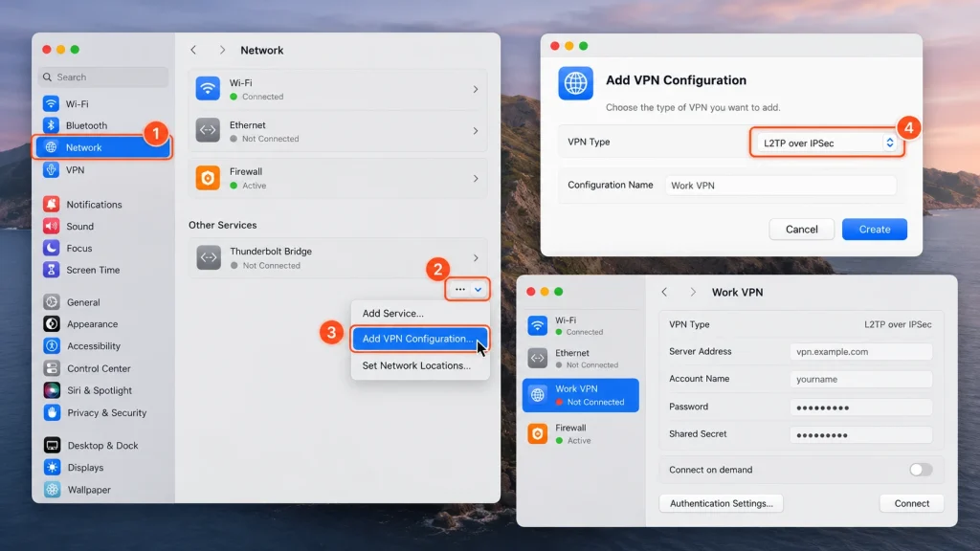
Task: Select Work VPN in the sidebar
Action: [581, 395]
